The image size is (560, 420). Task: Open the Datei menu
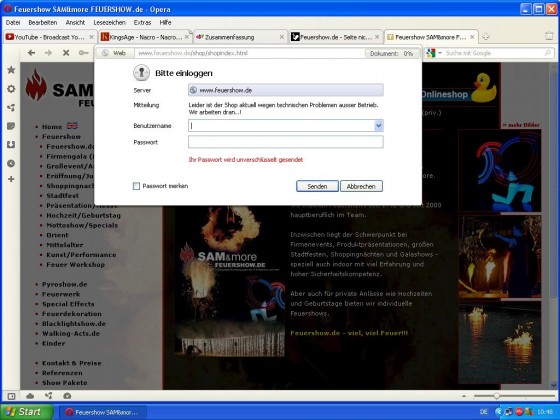13,22
